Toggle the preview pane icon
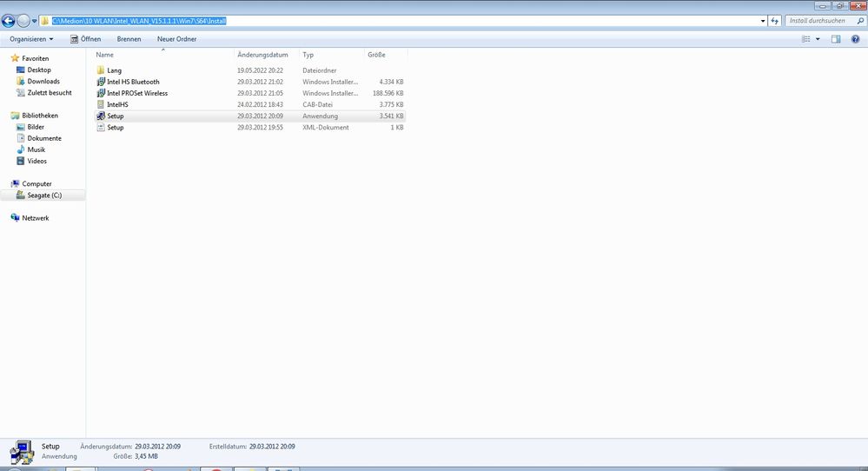This screenshot has height=471, width=868. (836, 39)
